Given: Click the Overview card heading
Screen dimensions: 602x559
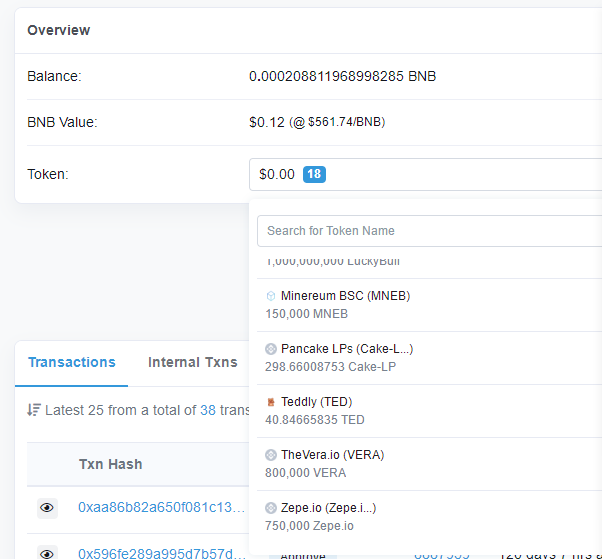Looking at the screenshot, I should (59, 30).
